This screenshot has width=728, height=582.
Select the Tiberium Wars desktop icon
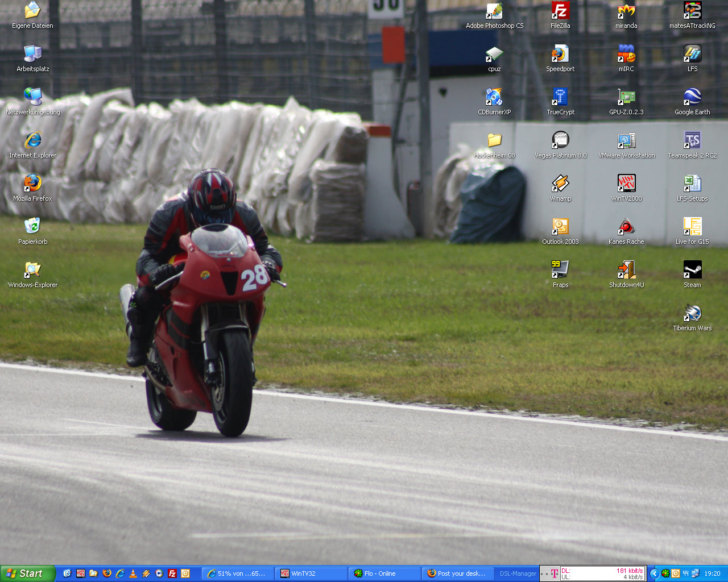pyautogui.click(x=692, y=318)
